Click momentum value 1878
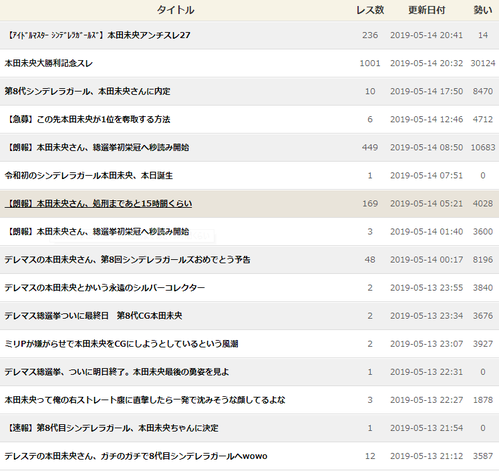Screen dimensions: 499x471 (483, 399)
